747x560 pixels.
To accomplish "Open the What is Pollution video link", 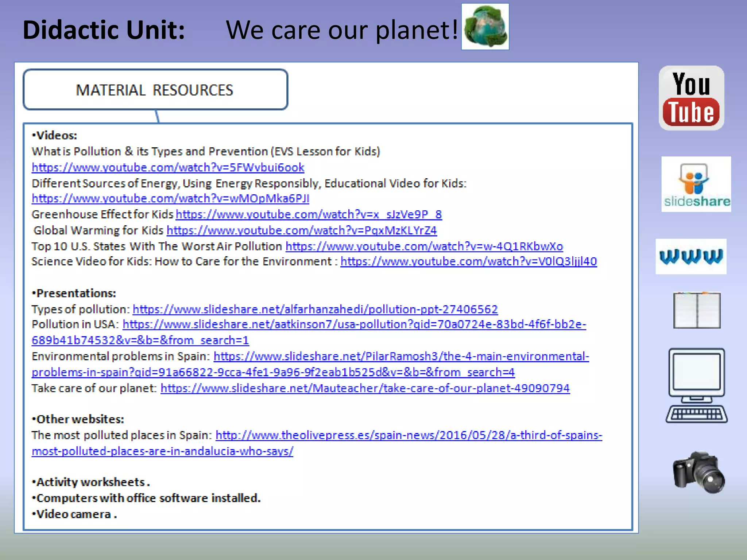I will click(x=168, y=167).
